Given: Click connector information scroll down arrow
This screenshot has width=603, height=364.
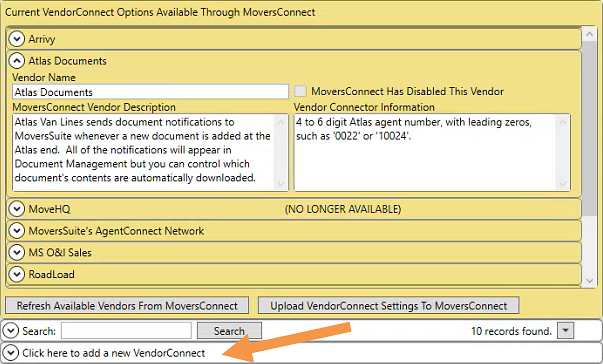Looking at the screenshot, I should (563, 183).
